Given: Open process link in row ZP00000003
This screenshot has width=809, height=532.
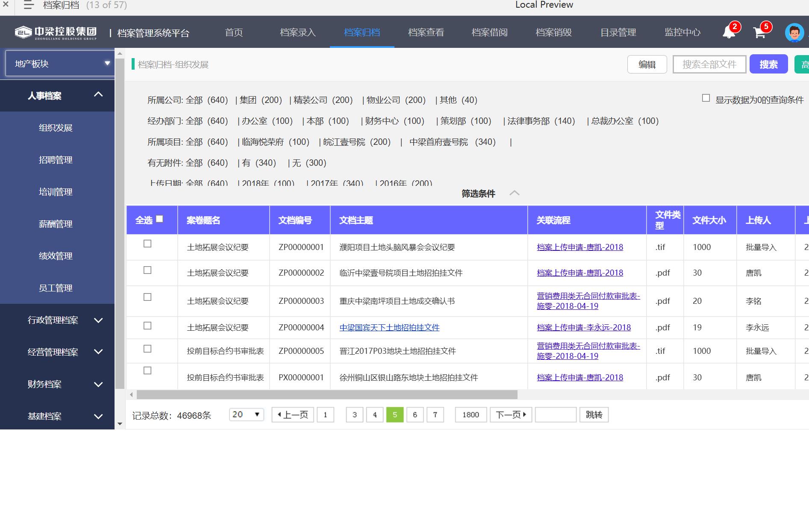Looking at the screenshot, I should (x=588, y=301).
